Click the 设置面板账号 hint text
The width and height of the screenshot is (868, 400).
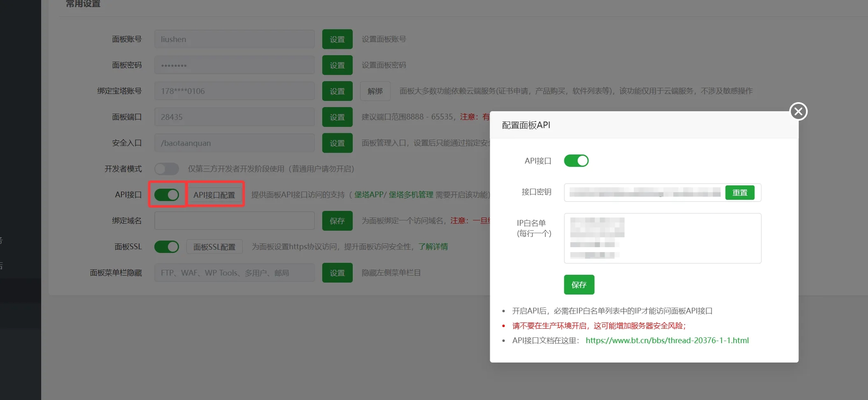click(x=384, y=39)
